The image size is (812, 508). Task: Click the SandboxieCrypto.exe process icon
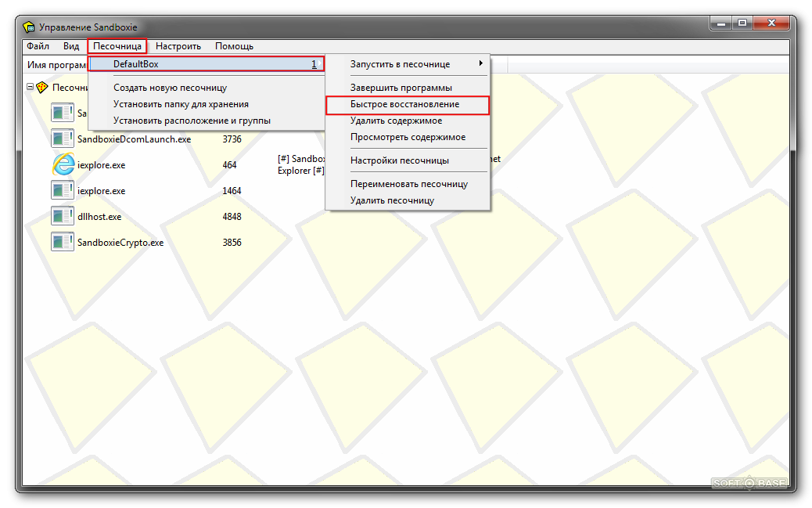tap(63, 242)
